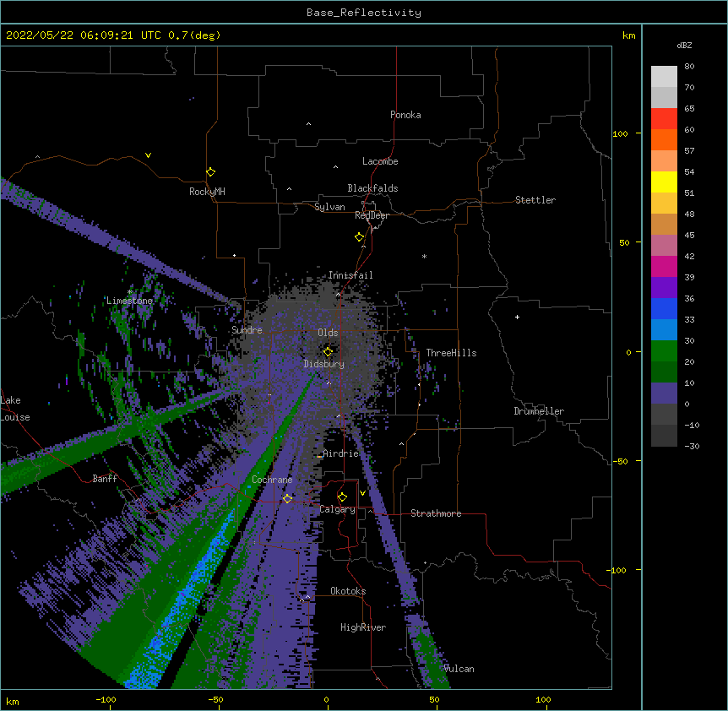
Task: Click the yellow 54 dBZ legend swatch
Action: [664, 182]
